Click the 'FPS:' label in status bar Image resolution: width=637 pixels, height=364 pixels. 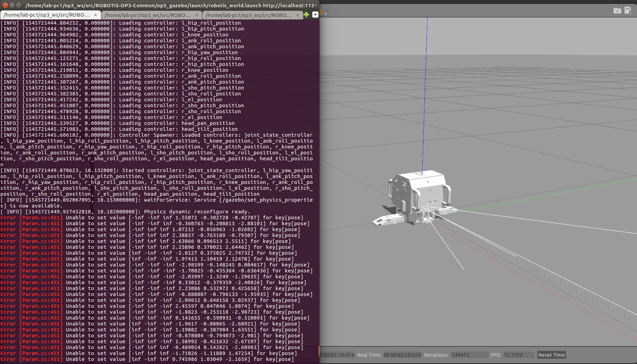(496, 355)
